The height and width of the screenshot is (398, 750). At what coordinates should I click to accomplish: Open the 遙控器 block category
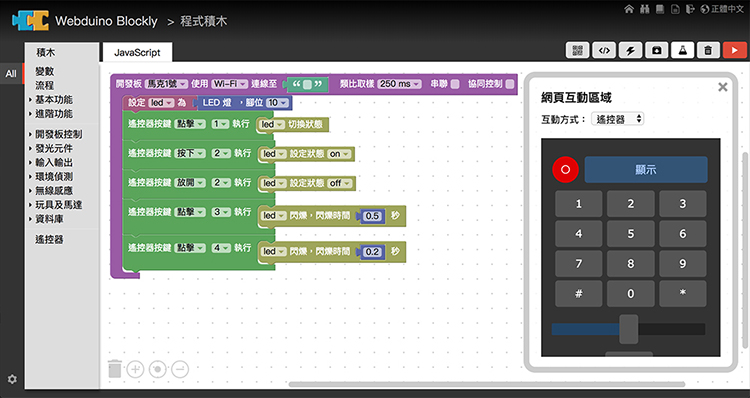pos(49,239)
